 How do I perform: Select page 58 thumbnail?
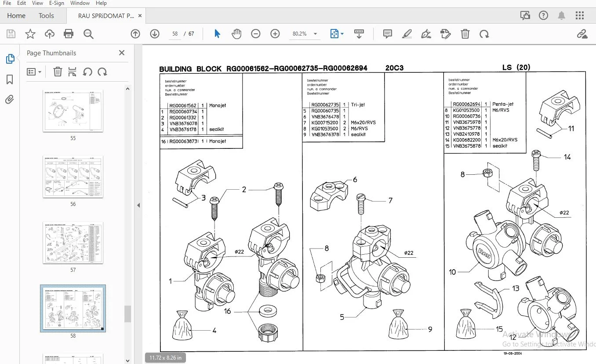tap(73, 308)
